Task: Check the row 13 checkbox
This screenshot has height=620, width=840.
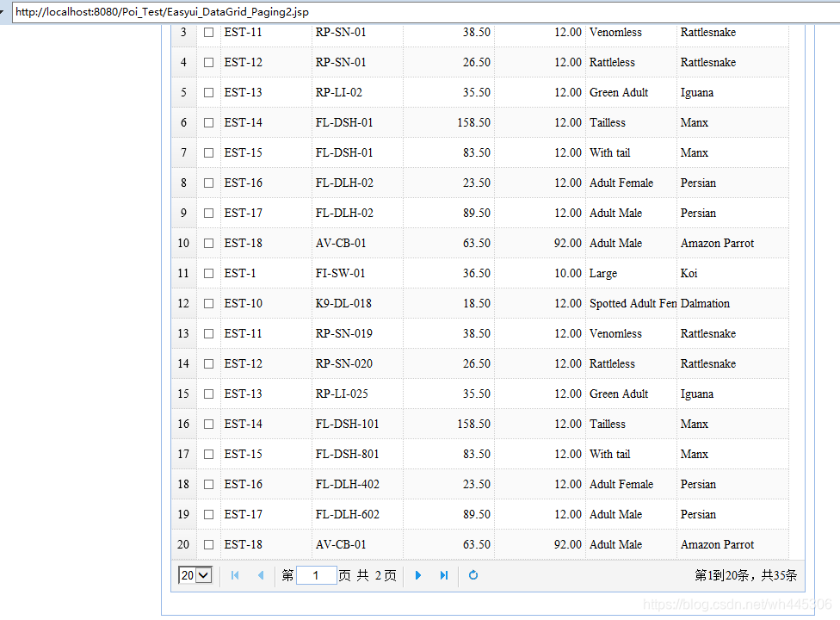Action: click(209, 333)
